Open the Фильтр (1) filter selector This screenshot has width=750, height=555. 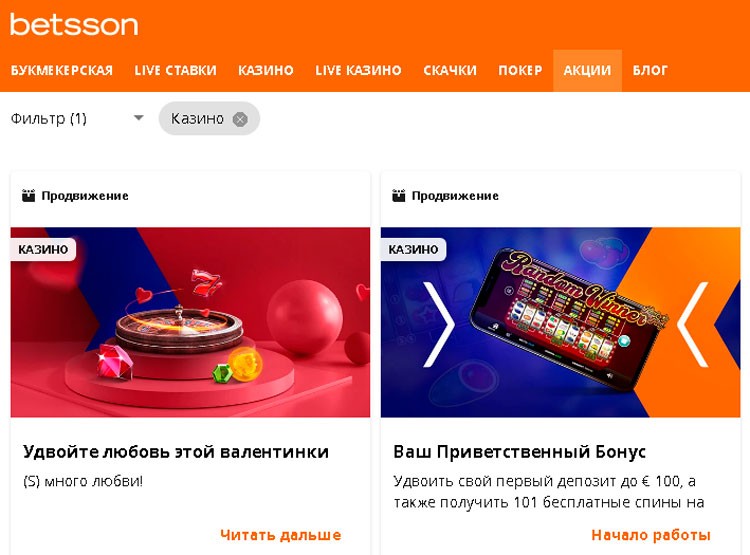pos(77,118)
